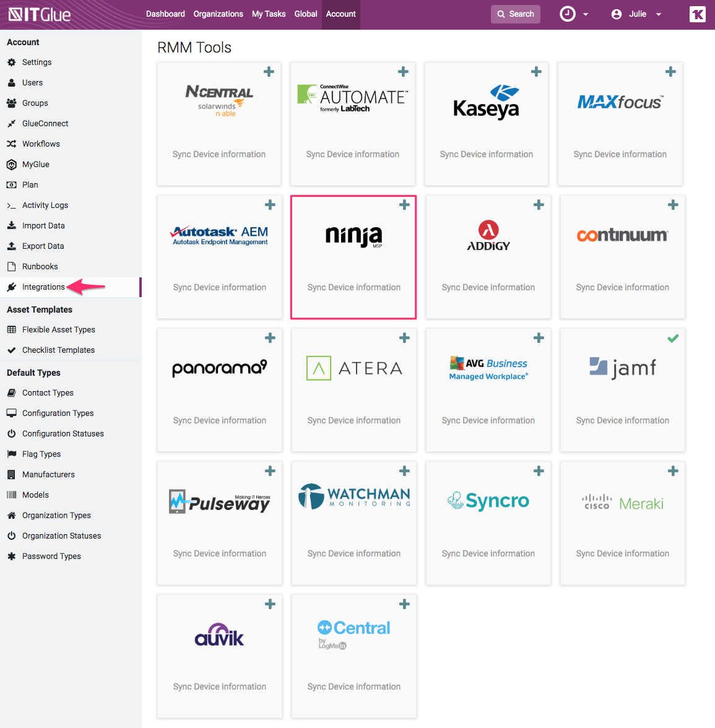Select Integrations in the sidebar
Image resolution: width=715 pixels, height=728 pixels.
coord(43,287)
